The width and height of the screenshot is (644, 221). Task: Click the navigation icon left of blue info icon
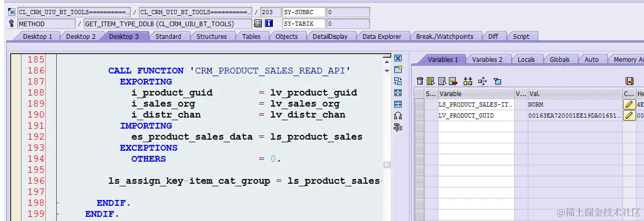point(258,24)
